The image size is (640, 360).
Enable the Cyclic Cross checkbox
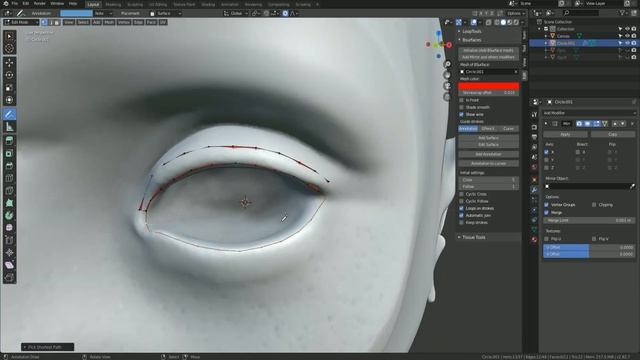tap(462, 194)
